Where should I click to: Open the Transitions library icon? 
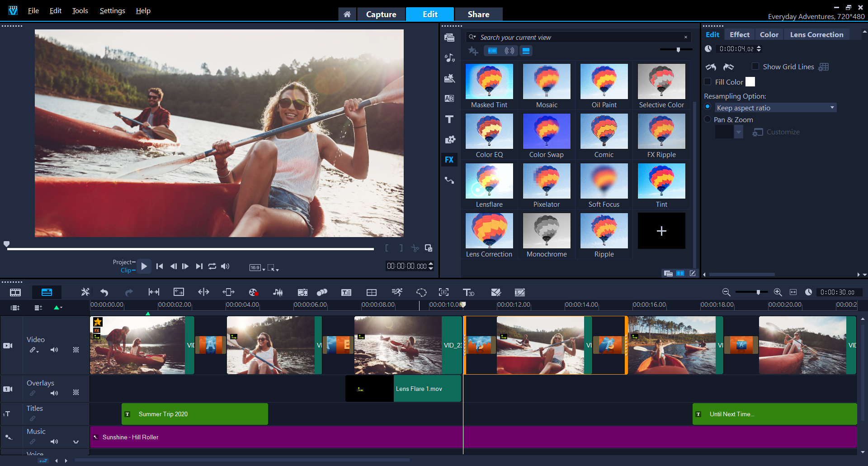click(449, 99)
